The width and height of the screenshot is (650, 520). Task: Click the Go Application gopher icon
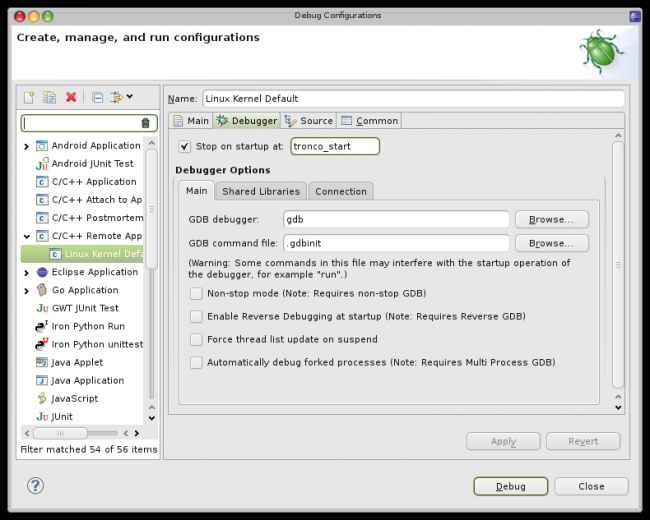point(42,290)
